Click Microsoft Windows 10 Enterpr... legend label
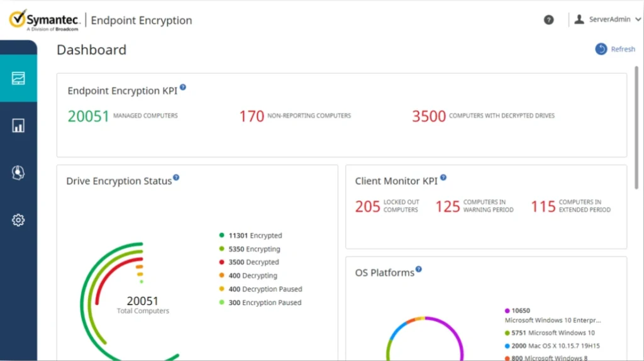Viewport: 644px width, 361px height. click(x=553, y=320)
